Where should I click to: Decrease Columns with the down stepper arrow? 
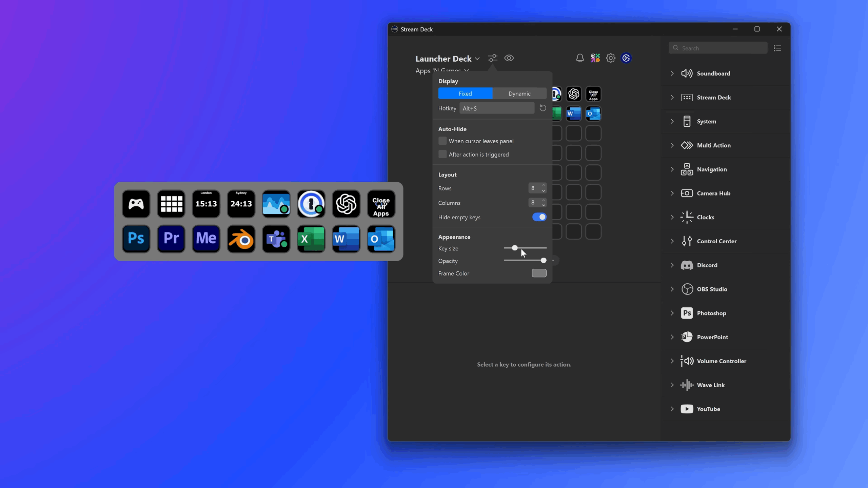click(544, 205)
